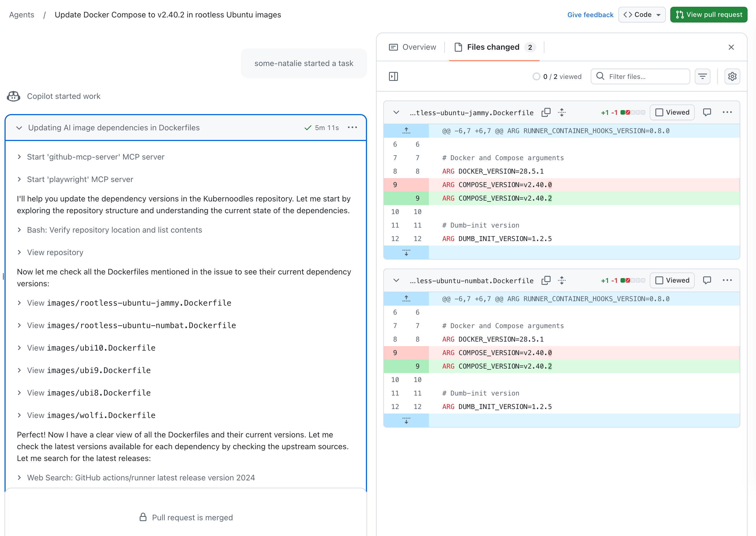Image resolution: width=756 pixels, height=536 pixels.
Task: Mark the numbat Dockerfile as Viewed
Action: (x=672, y=281)
